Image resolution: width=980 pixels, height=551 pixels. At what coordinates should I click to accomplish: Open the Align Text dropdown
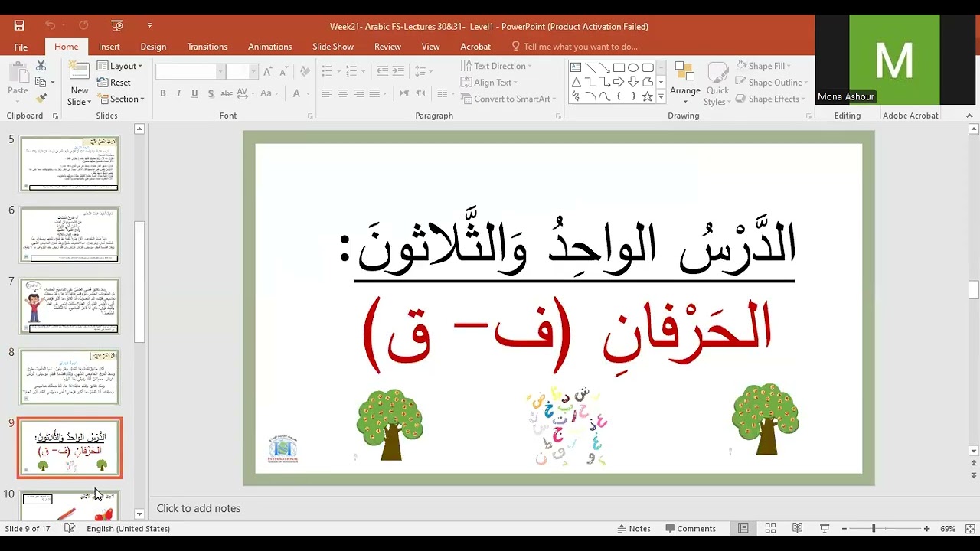[489, 83]
